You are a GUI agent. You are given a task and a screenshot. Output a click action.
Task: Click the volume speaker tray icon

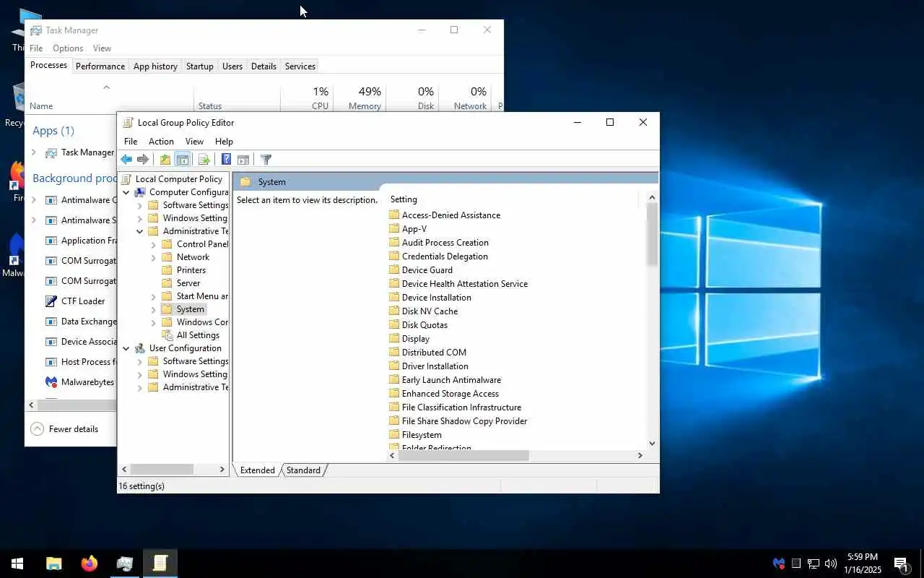click(x=830, y=564)
